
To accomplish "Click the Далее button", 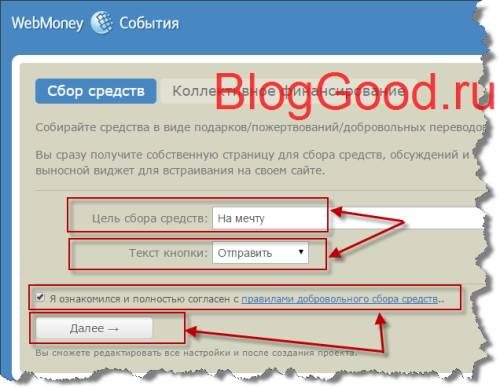I will (94, 328).
